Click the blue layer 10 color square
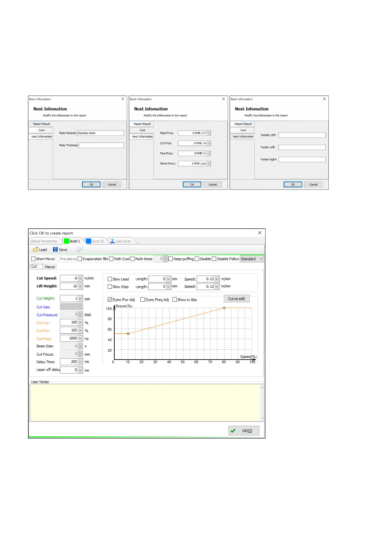Image resolution: width=392 pixels, height=555 pixels. click(88, 241)
